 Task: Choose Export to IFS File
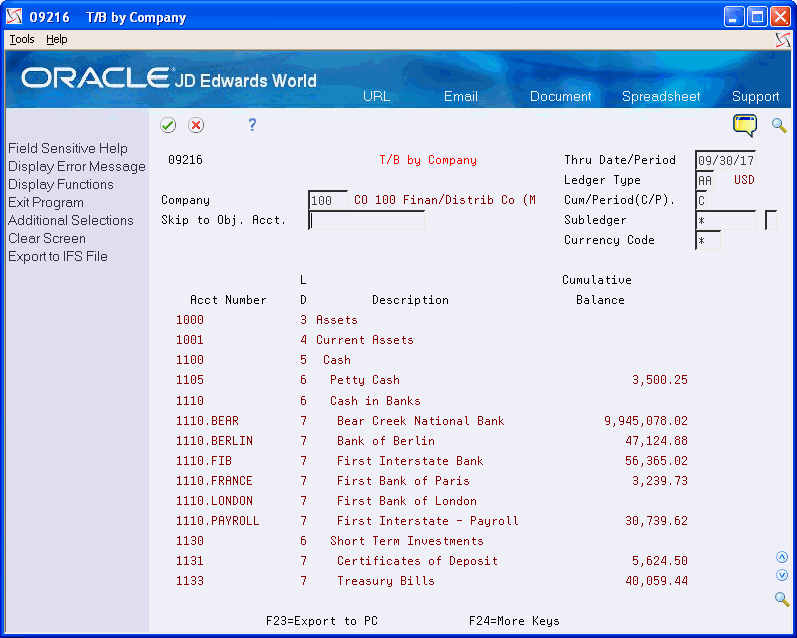[57, 256]
